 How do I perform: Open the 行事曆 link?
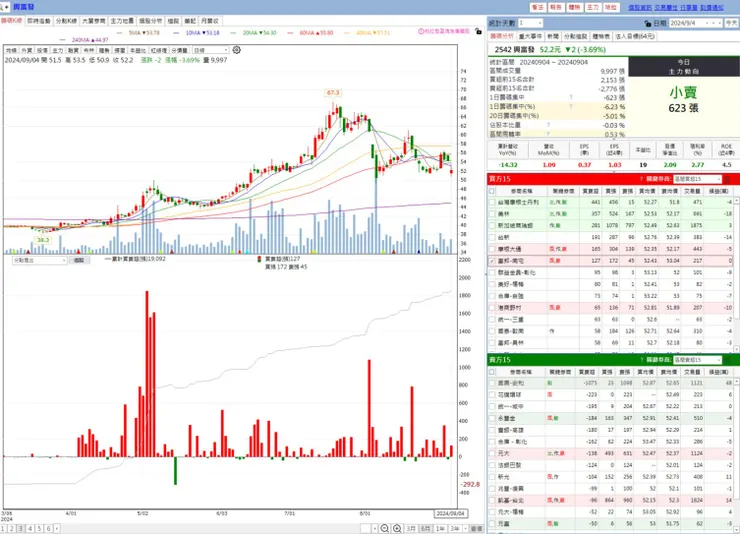pos(689,8)
